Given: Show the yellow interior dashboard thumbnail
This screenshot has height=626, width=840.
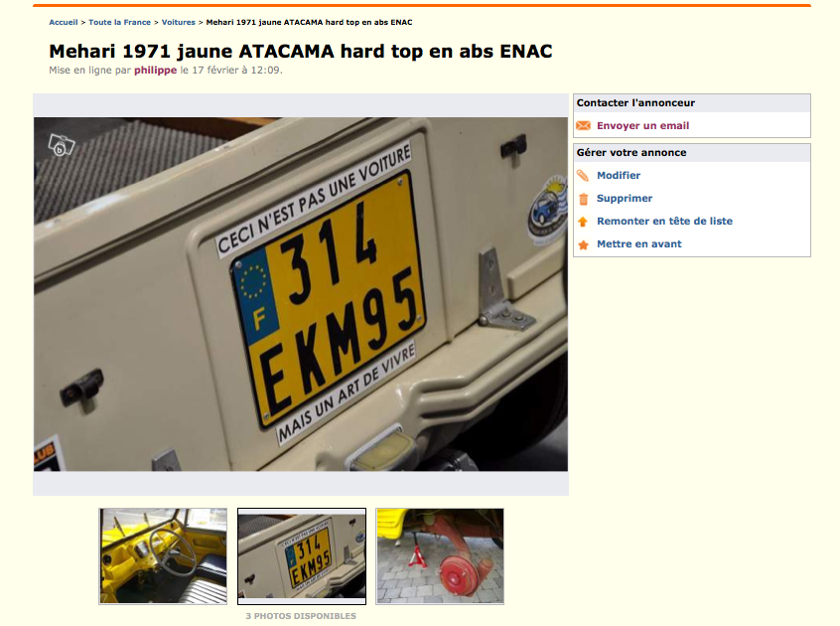Looking at the screenshot, I should (163, 556).
